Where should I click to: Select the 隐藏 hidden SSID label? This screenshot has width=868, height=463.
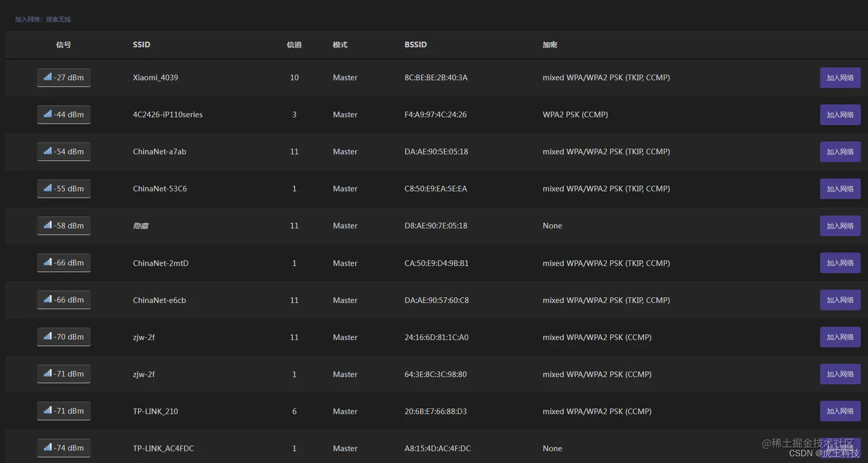[141, 226]
